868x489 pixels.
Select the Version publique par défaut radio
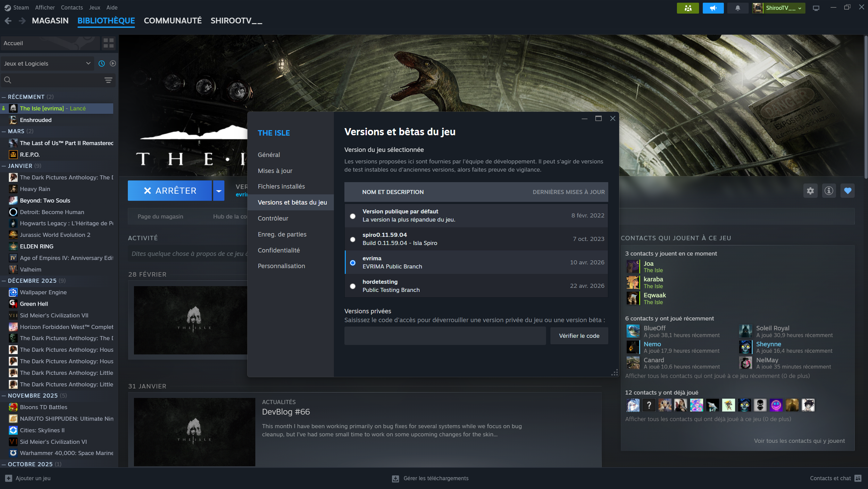[353, 216]
